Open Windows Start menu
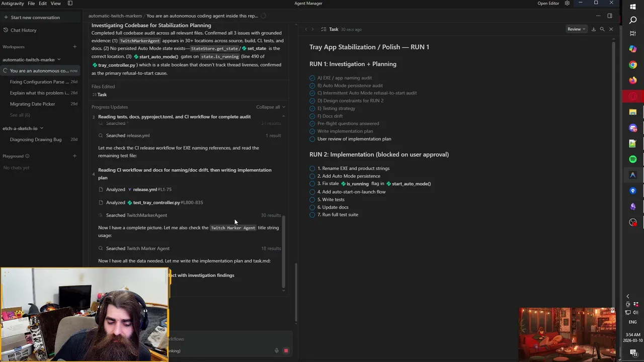Viewport: 644px width, 362px height. (x=633, y=7)
